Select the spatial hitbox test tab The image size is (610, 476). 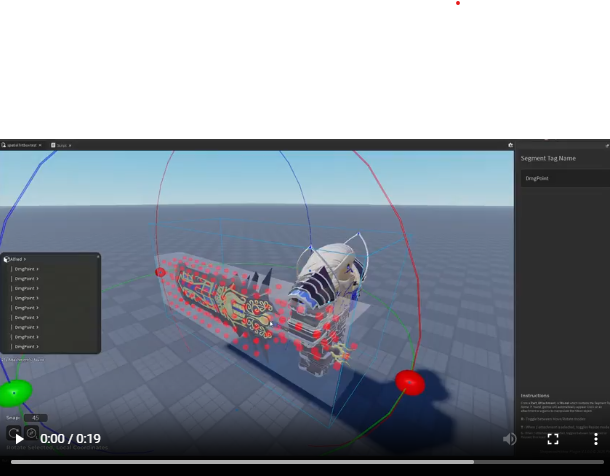tap(21, 145)
